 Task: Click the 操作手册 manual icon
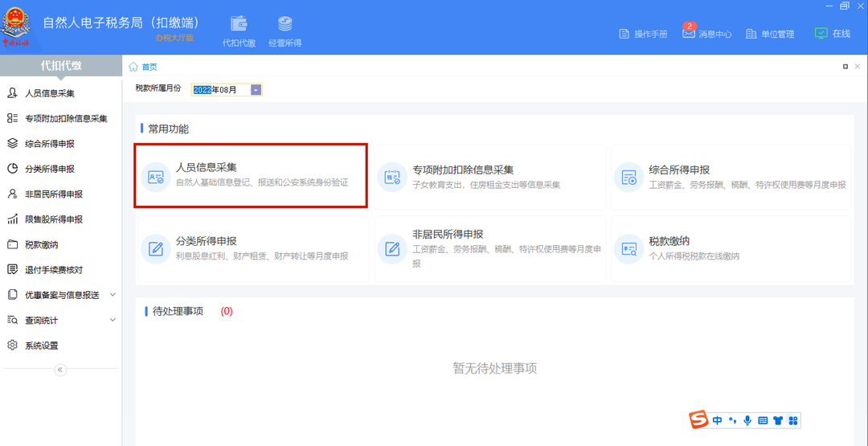coord(624,34)
